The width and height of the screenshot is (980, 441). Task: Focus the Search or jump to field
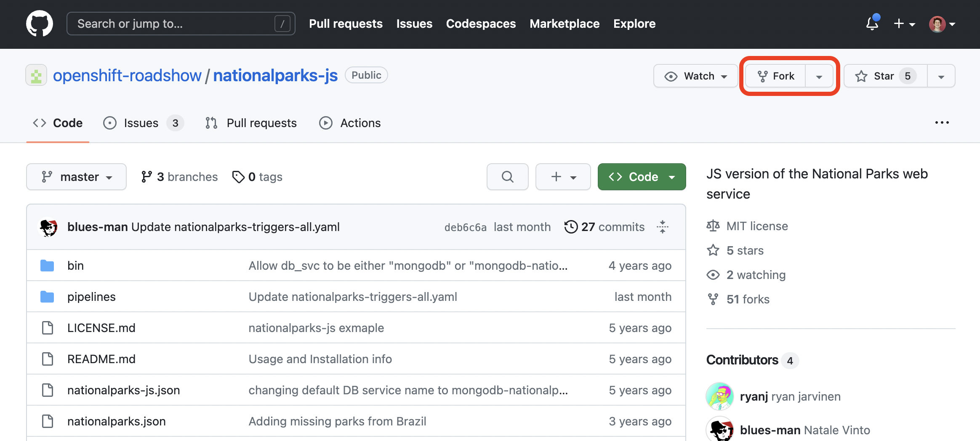[181, 24]
